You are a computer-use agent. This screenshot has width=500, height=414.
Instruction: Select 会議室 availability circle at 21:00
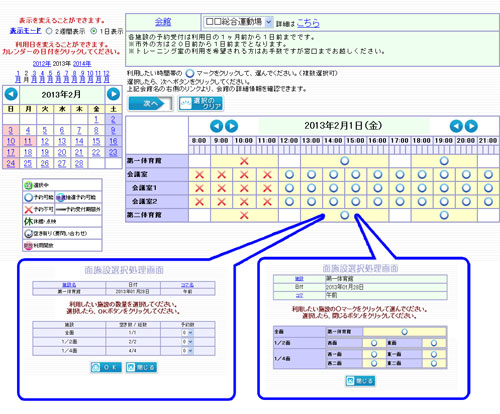pos(488,174)
